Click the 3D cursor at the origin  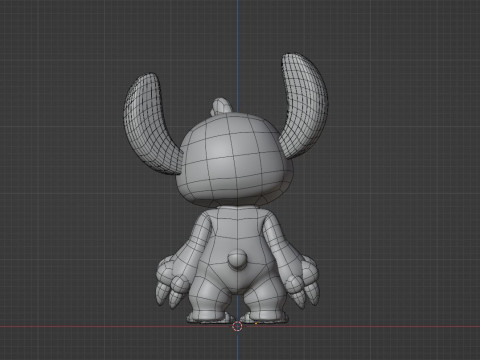click(237, 326)
